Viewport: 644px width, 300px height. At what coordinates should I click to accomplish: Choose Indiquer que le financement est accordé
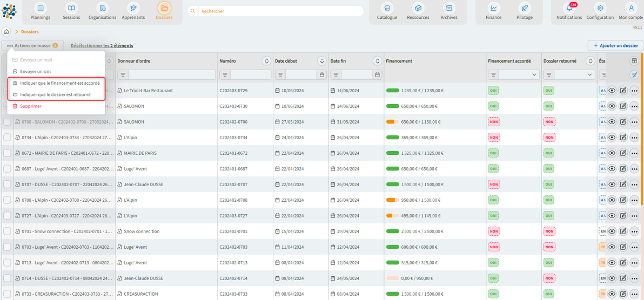click(x=56, y=83)
